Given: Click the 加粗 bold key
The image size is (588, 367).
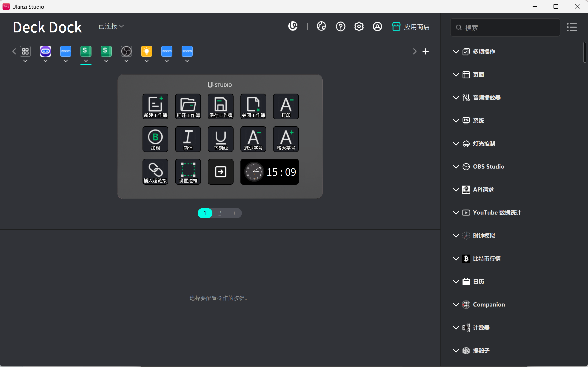Looking at the screenshot, I should [x=155, y=139].
